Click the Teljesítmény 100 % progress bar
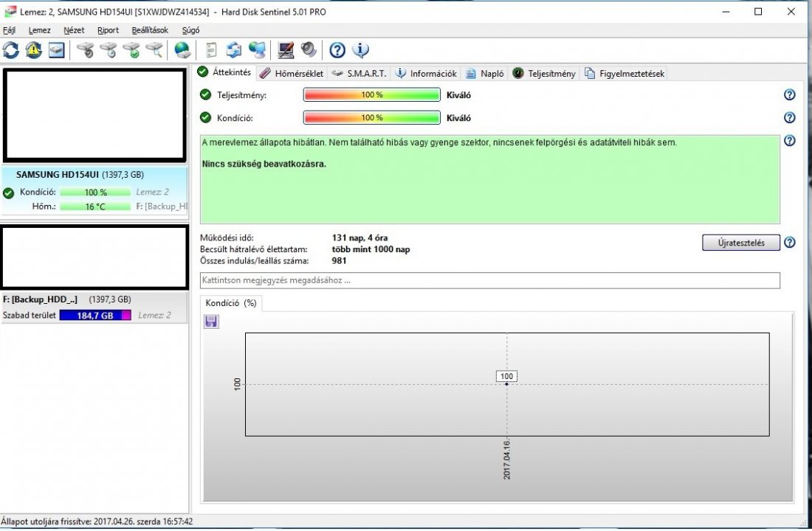This screenshot has width=812, height=531. tap(372, 94)
